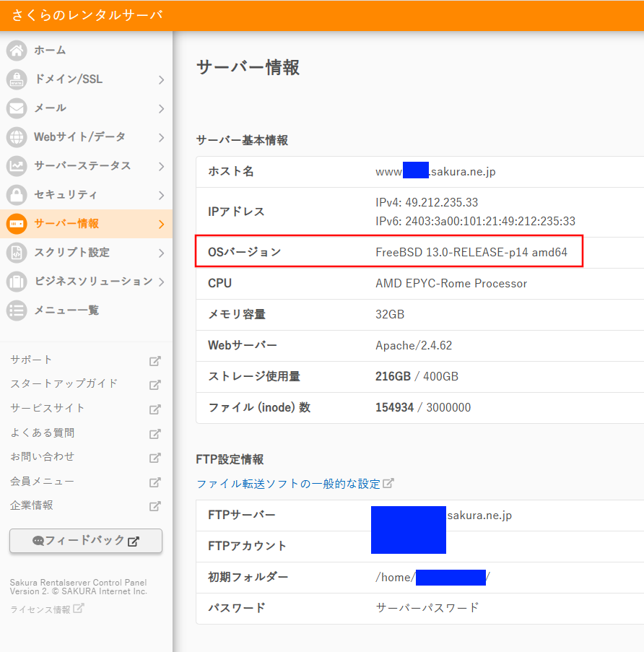Click external link icon beside お問い合わせ
This screenshot has width=644, height=652.
click(155, 458)
